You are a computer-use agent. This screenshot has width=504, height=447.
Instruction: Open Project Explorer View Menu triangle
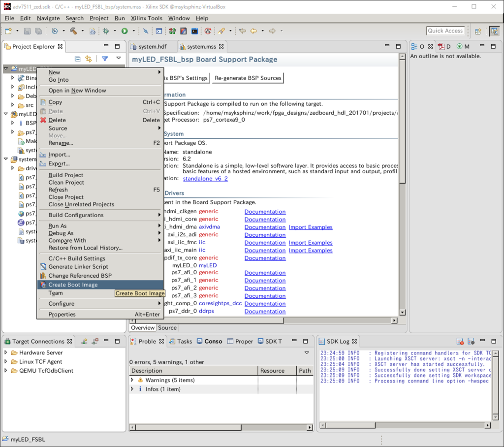tap(119, 58)
